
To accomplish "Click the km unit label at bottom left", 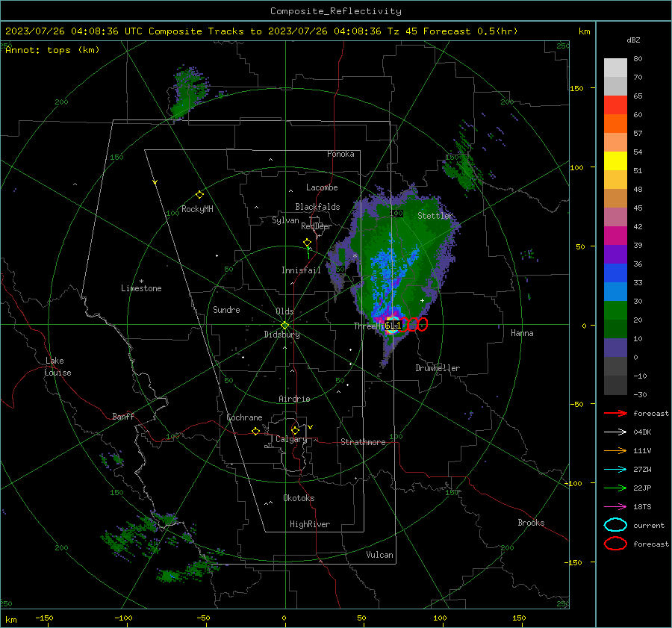I will tap(10, 620).
